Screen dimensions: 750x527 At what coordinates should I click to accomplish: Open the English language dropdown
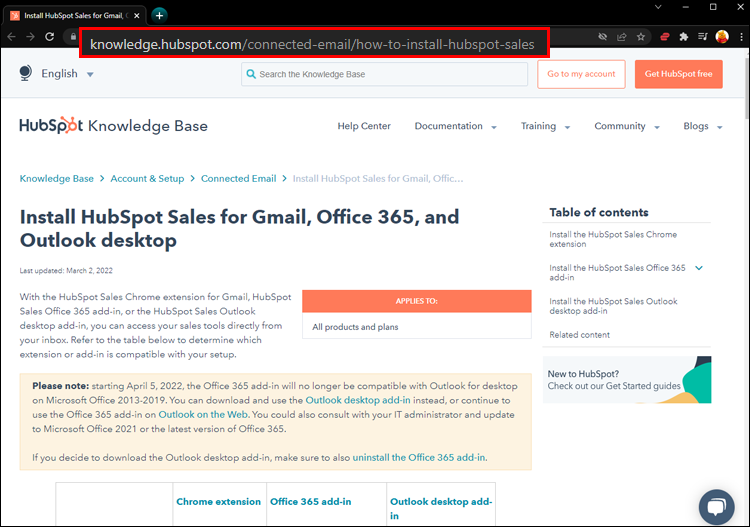pos(67,74)
